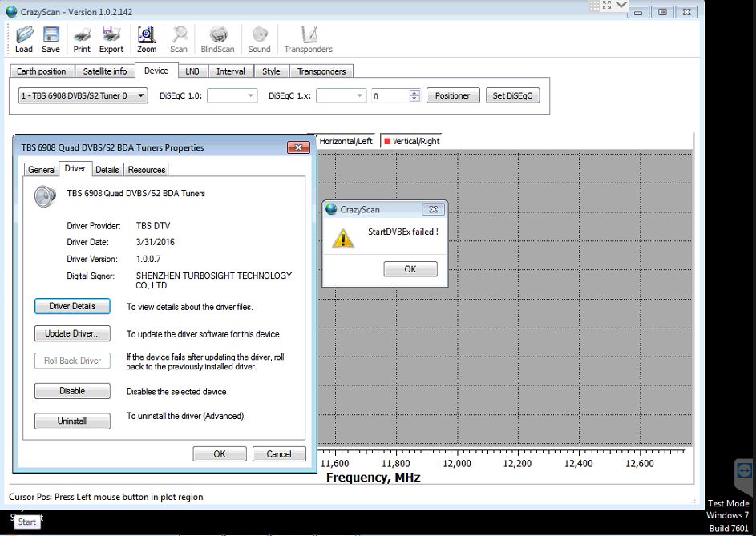Screen dimensions: 756x536
Task: Click the "SHENZHEN TURBOSIGHT TECHNOLOGY" signer text
Action: [214, 276]
